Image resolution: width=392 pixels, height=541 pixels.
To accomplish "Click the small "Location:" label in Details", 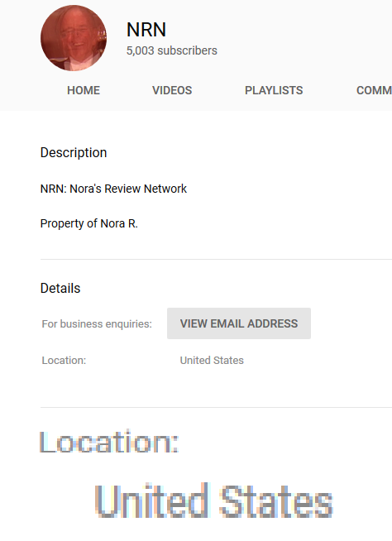I will click(64, 361).
